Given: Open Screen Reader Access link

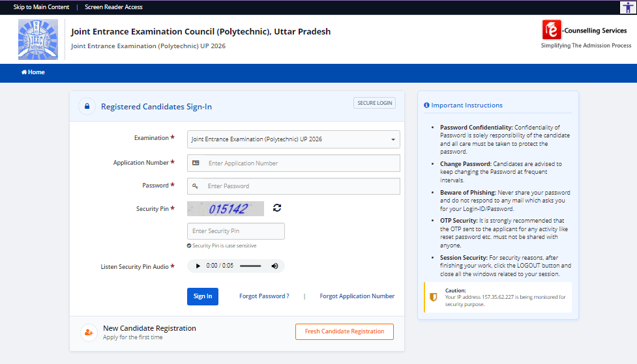Looking at the screenshot, I should click(113, 7).
